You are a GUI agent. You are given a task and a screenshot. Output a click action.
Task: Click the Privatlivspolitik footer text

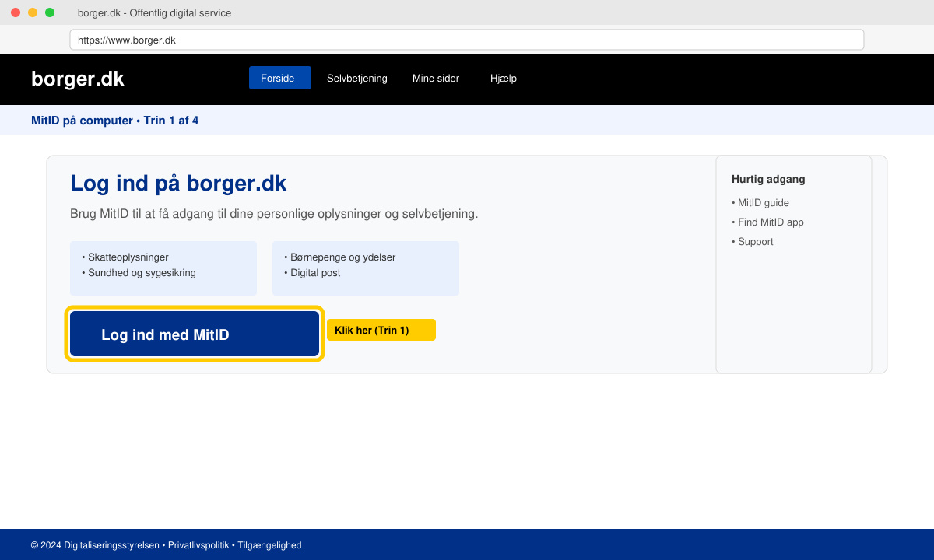(x=198, y=545)
